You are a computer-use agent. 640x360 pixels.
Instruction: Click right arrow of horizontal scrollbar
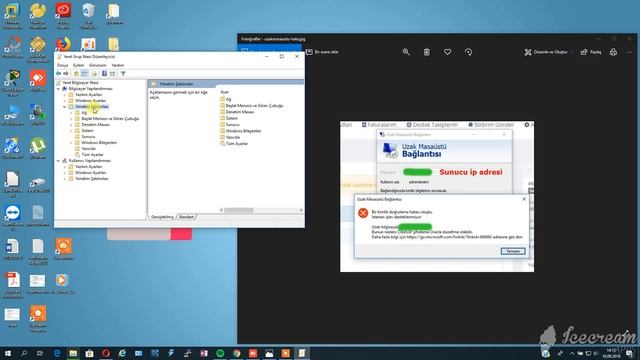[x=301, y=210]
